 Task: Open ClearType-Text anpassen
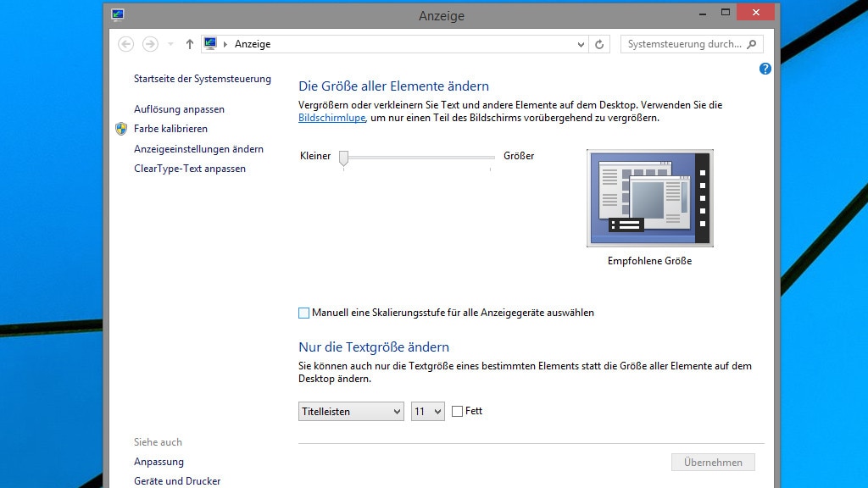(190, 169)
